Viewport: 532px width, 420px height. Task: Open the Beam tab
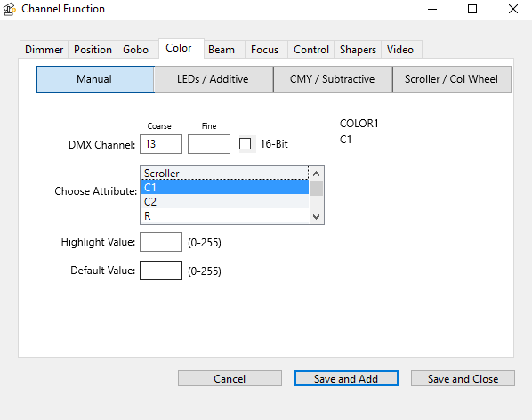pos(222,50)
